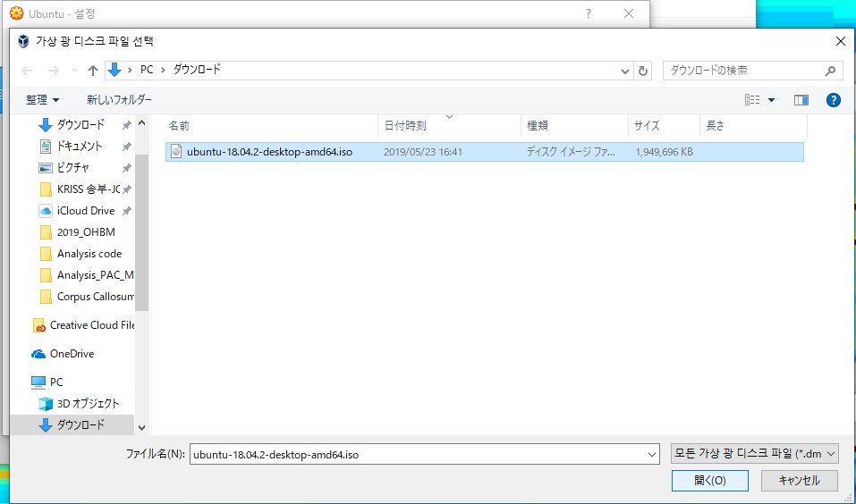
Task: Close the Ubuntu 설정 window
Action: point(628,13)
